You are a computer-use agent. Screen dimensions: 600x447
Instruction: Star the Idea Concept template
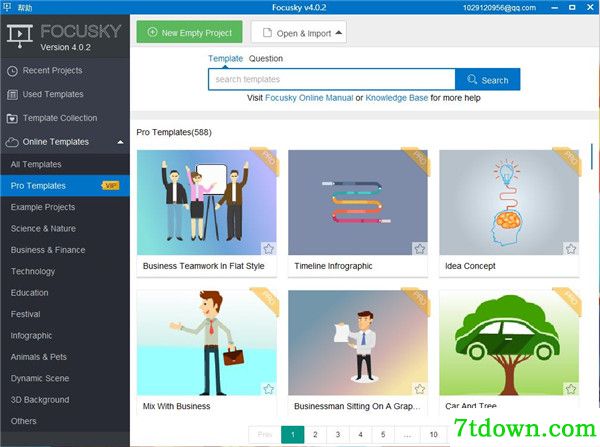(571, 249)
